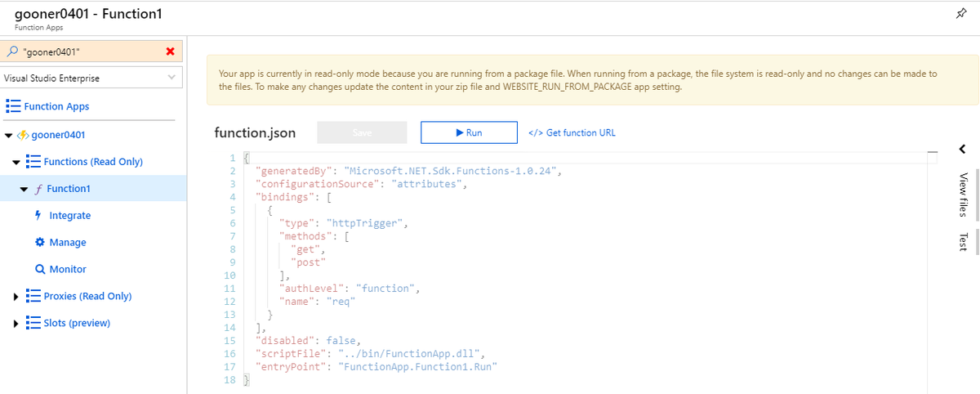The width and height of the screenshot is (980, 394).
Task: Click the "name": "req" line
Action: tap(317, 301)
